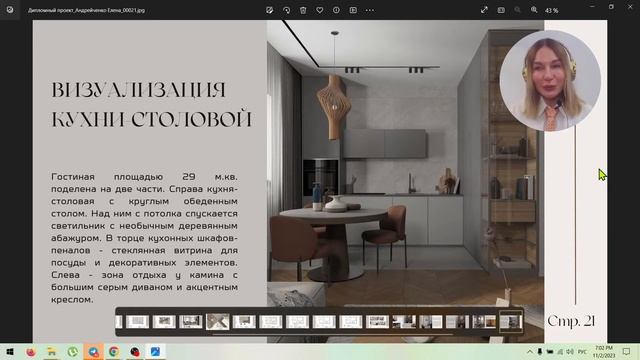Select the filmstrip thumbnail with orange wooden tones
This screenshot has width=640, height=360.
click(484, 322)
